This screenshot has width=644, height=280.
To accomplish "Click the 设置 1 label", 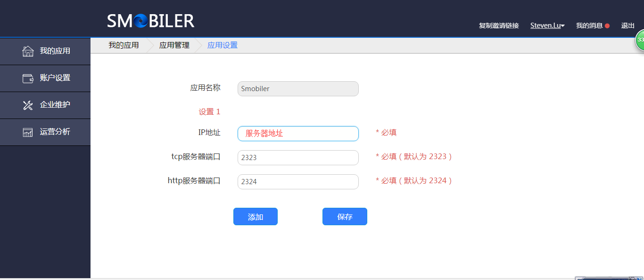I will click(x=209, y=112).
